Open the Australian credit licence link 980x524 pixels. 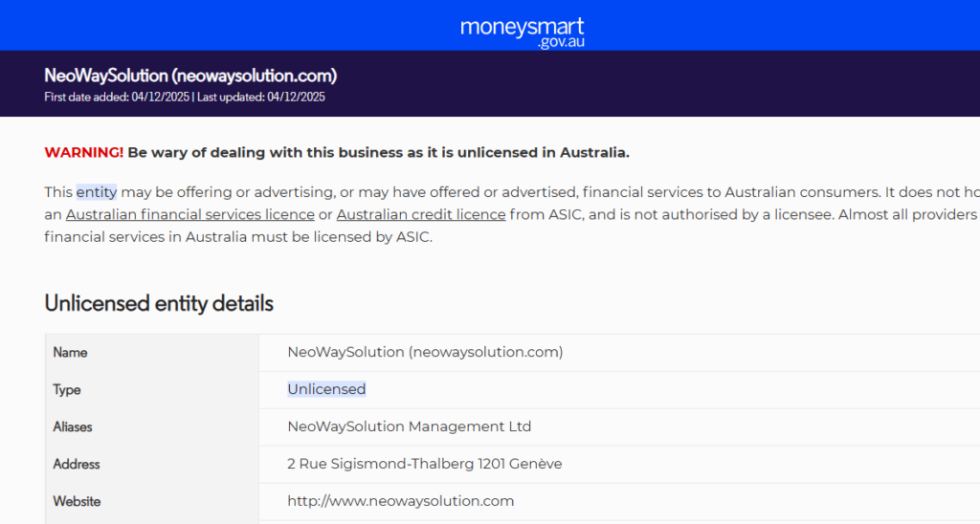(x=421, y=214)
